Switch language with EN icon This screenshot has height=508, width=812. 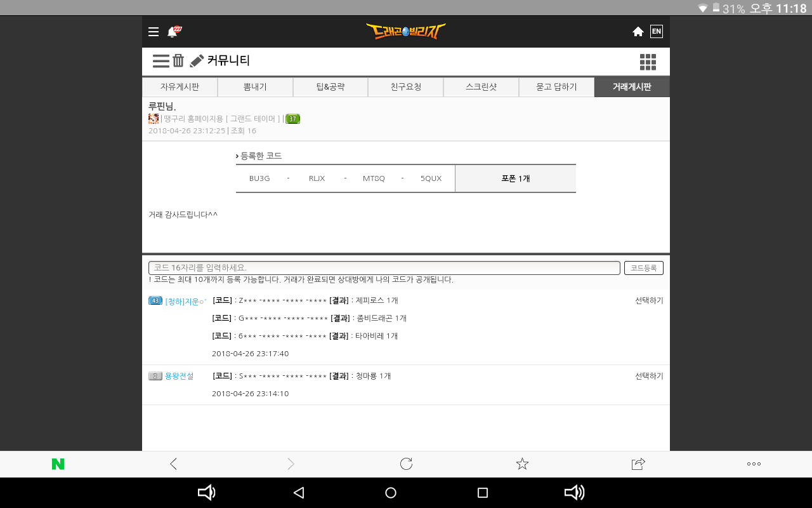(657, 32)
